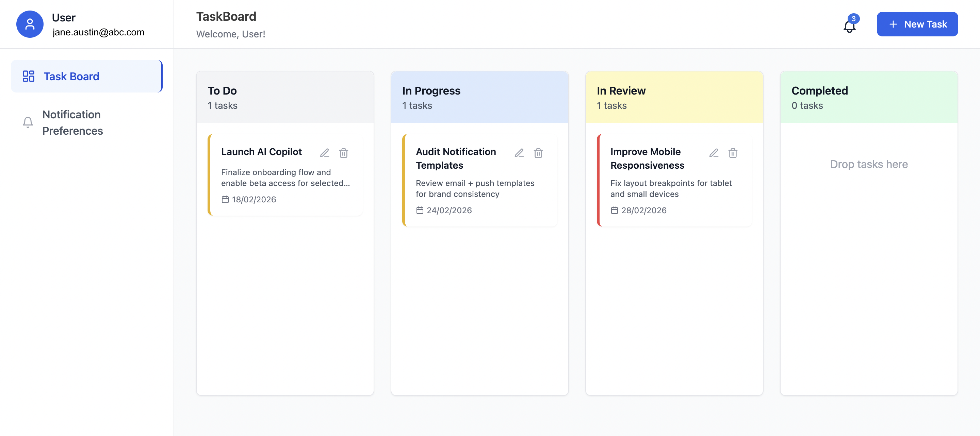The image size is (980, 436).
Task: Click the calendar icon on the 18/02/2026 date
Action: tap(225, 199)
